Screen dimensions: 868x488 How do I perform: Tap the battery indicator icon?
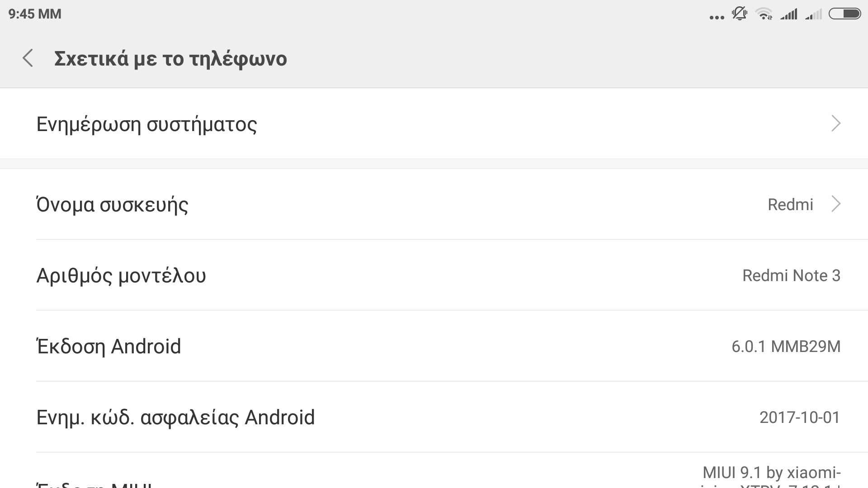(844, 14)
